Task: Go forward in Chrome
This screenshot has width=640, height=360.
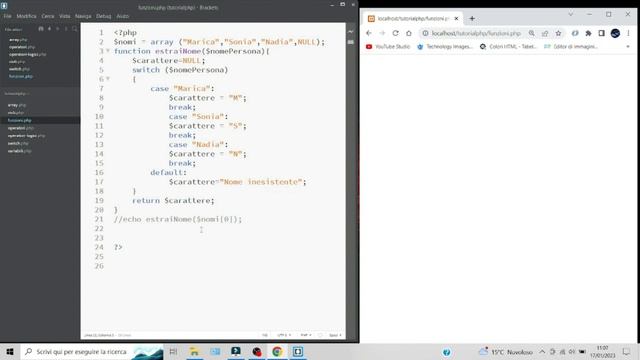Action: (x=382, y=33)
